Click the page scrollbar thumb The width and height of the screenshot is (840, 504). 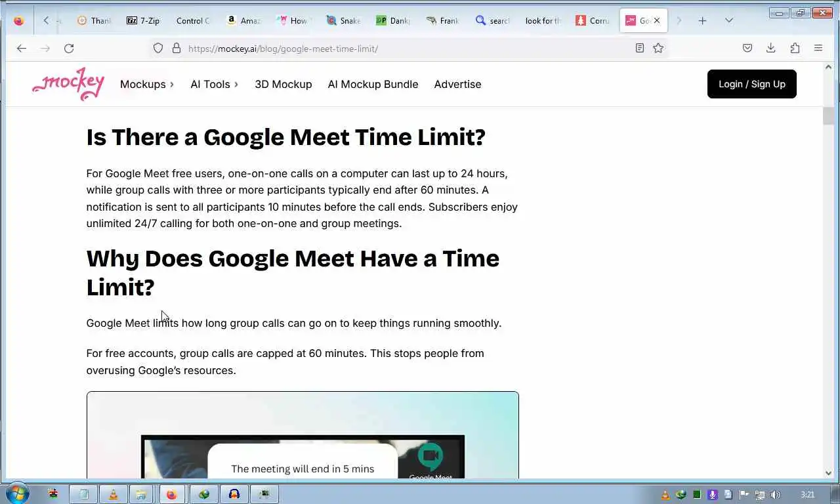point(828,115)
